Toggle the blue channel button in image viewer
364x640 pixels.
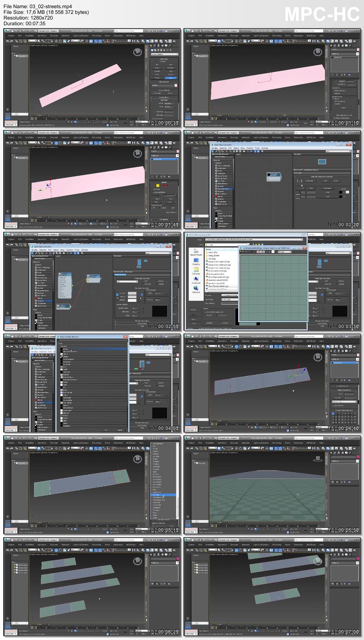pyautogui.click(x=263, y=252)
